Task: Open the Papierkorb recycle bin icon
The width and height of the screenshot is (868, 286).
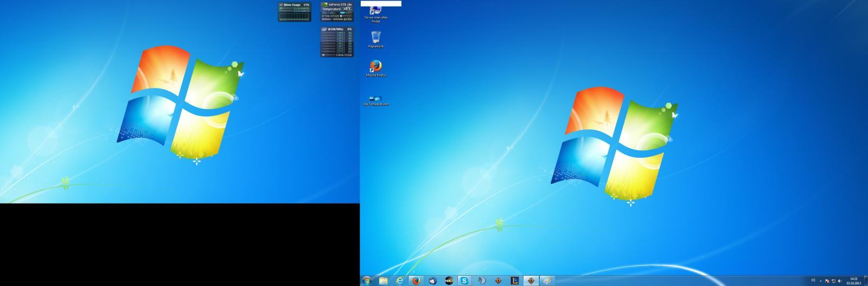Action: pyautogui.click(x=376, y=40)
